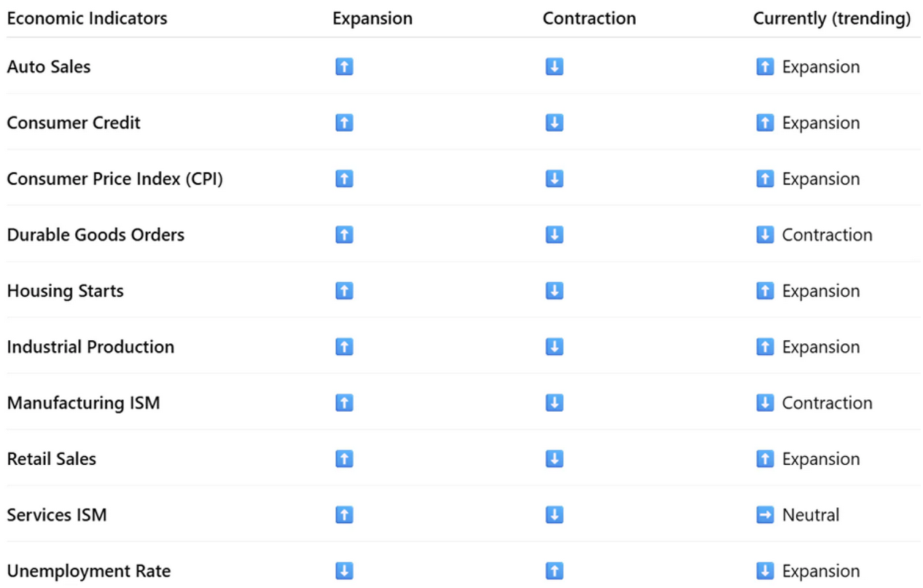Screen dimensions: 923x588
Task: Click the Retail Sales contraction down-arrow icon
Action: coord(554,459)
